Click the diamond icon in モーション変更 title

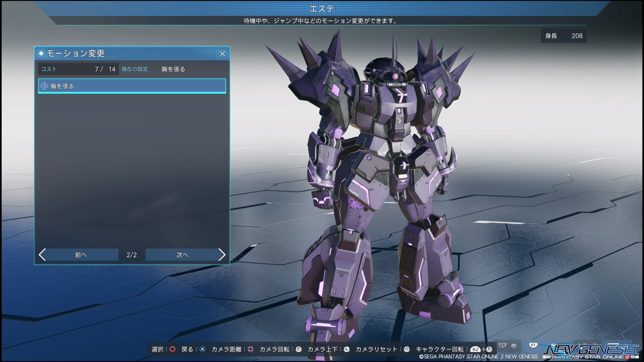click(x=41, y=54)
